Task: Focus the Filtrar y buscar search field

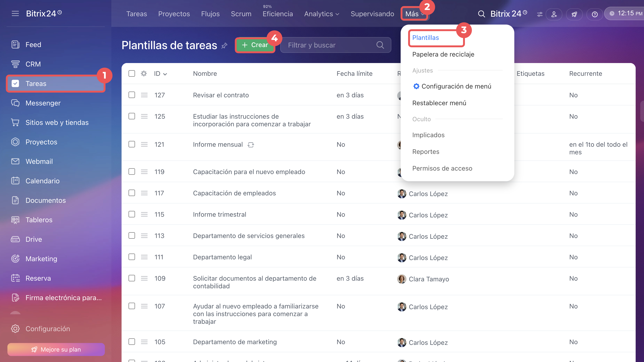Action: pyautogui.click(x=335, y=45)
